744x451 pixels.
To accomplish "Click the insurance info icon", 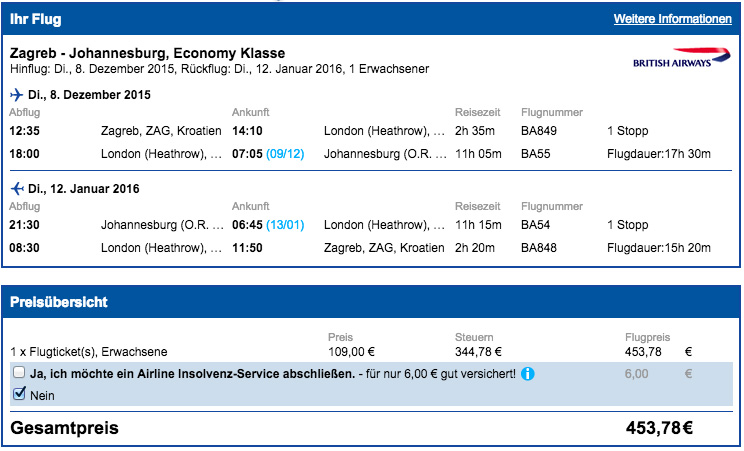I will tap(527, 374).
